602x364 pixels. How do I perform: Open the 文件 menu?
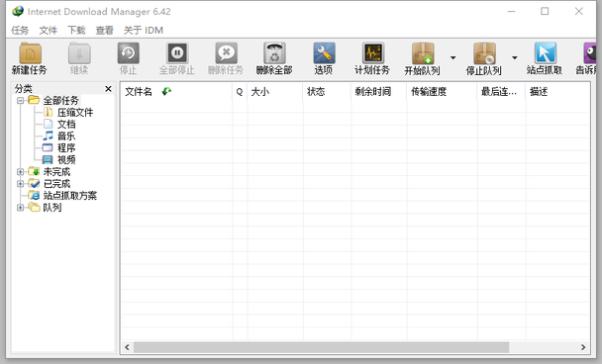[48, 30]
